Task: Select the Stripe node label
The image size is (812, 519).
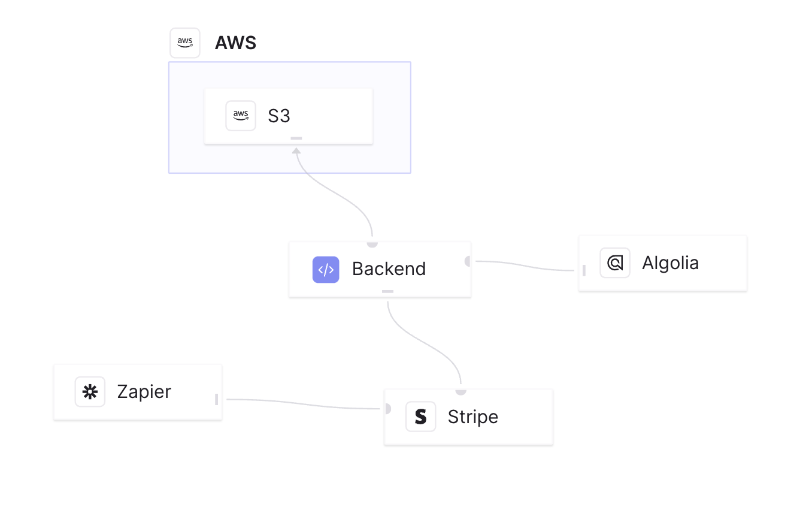Action: pyautogui.click(x=473, y=417)
